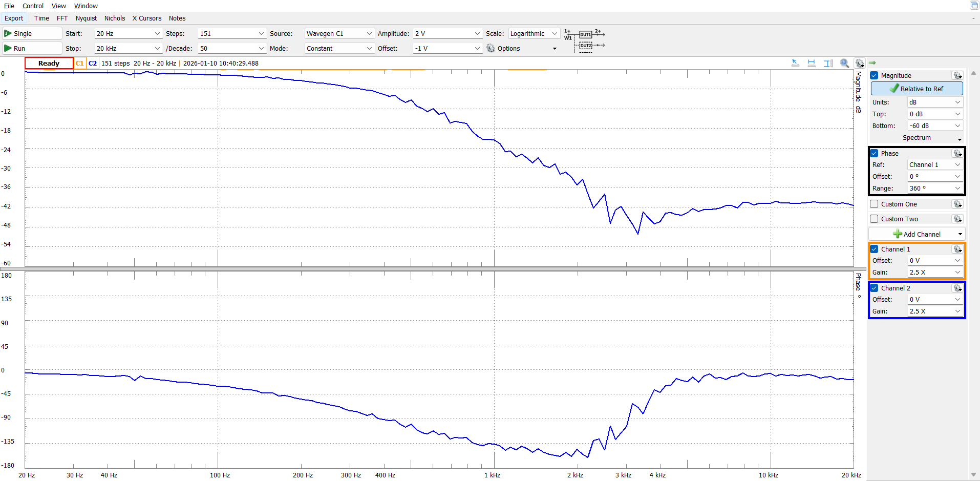The width and height of the screenshot is (980, 481).
Task: Open the Magnitude settings gear
Action: pyautogui.click(x=957, y=75)
